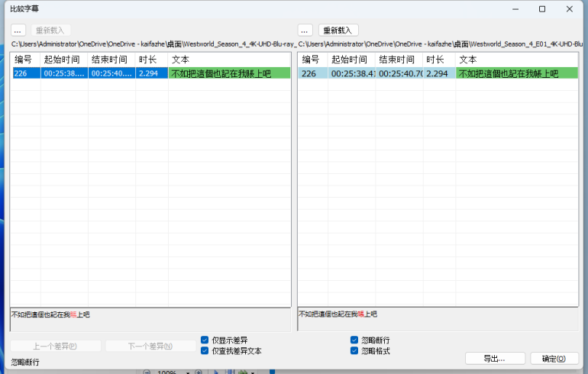Go to 上一个差异(P) previous difference

(x=56, y=346)
